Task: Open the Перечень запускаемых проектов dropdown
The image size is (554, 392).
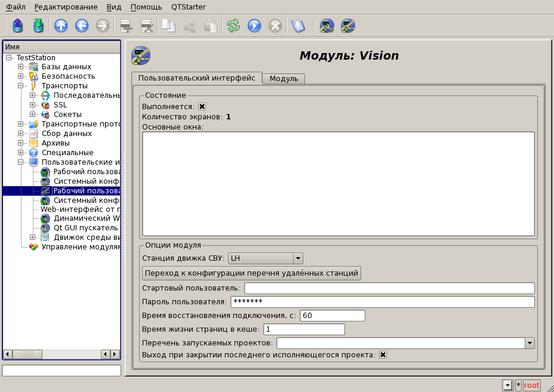Action: [x=529, y=343]
